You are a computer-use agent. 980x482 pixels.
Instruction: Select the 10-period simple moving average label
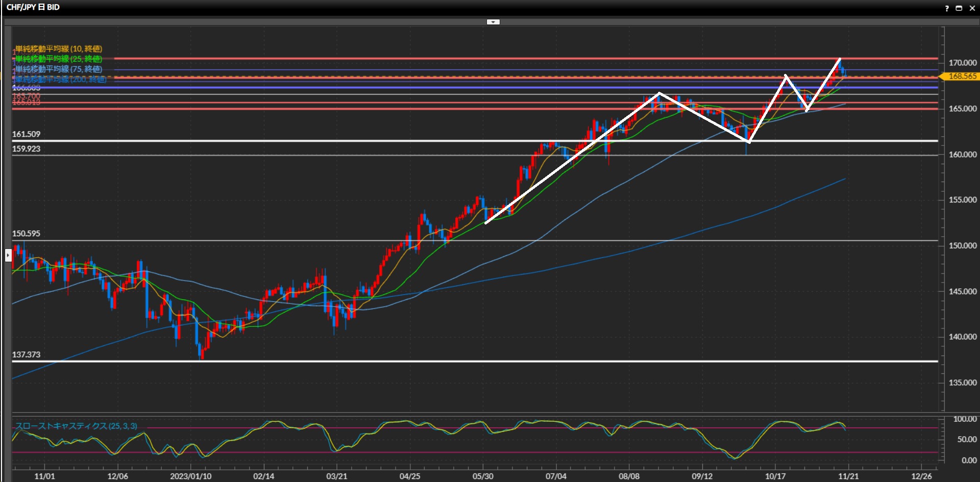point(58,48)
